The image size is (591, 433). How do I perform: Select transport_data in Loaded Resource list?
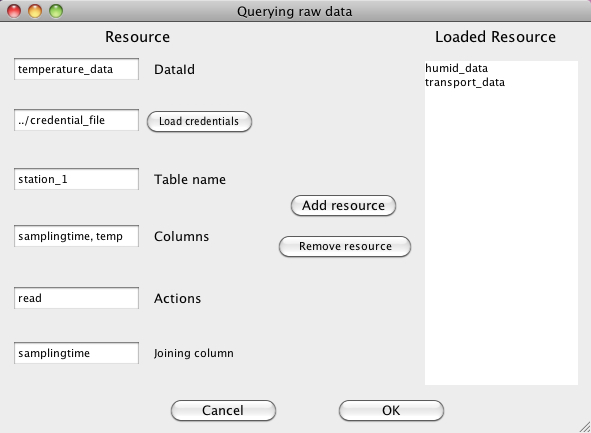click(x=465, y=83)
